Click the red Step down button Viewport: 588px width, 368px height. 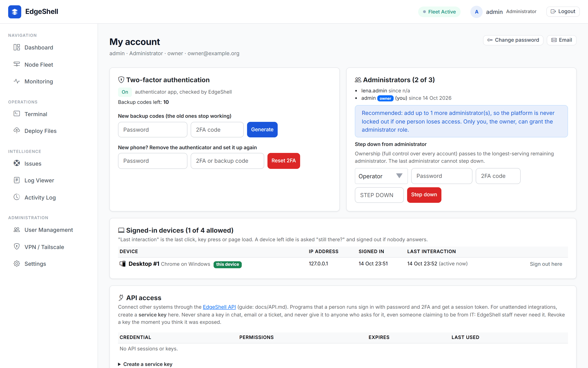(x=424, y=195)
